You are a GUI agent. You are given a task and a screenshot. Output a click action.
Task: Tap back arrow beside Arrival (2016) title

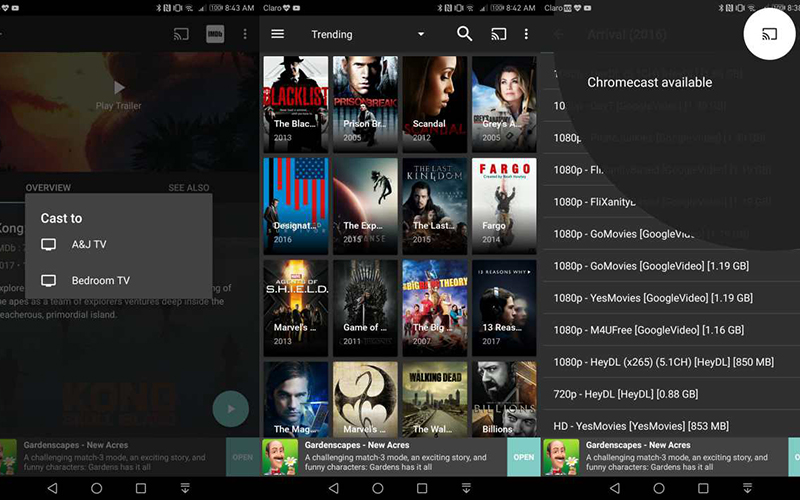point(559,34)
